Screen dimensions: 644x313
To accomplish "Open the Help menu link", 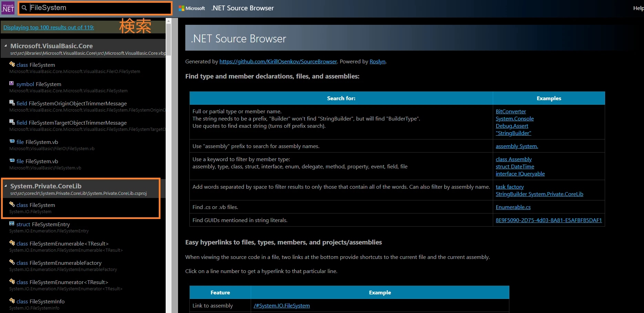I will pos(638,8).
